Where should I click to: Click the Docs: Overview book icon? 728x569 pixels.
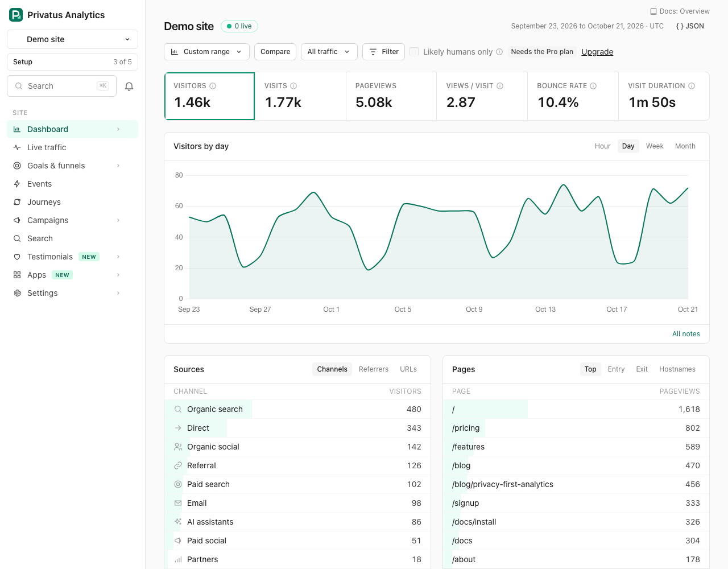[653, 11]
